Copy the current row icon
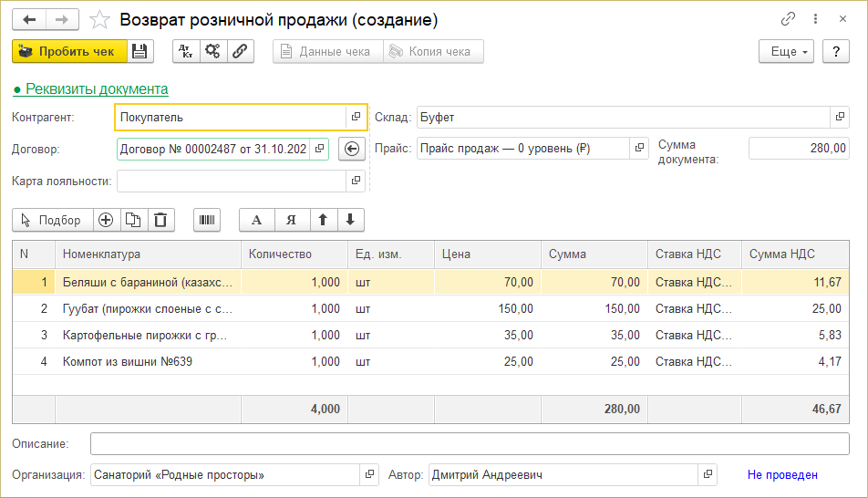 (133, 220)
